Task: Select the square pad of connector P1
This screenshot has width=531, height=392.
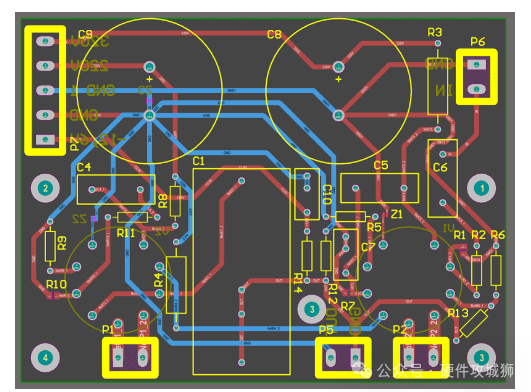Action: click(x=118, y=357)
